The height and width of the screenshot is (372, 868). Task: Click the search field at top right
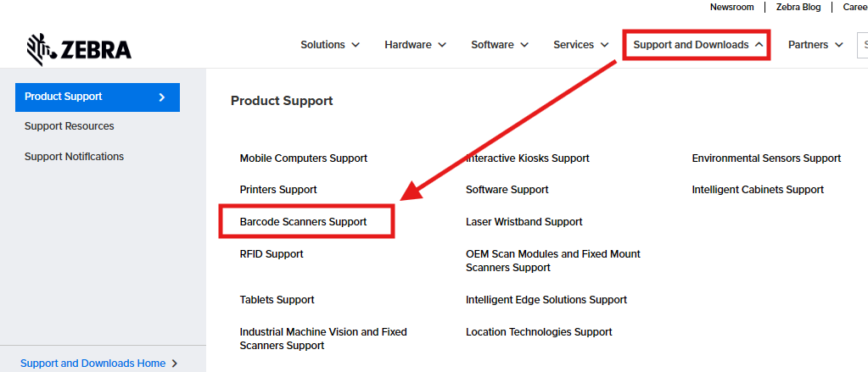(863, 45)
